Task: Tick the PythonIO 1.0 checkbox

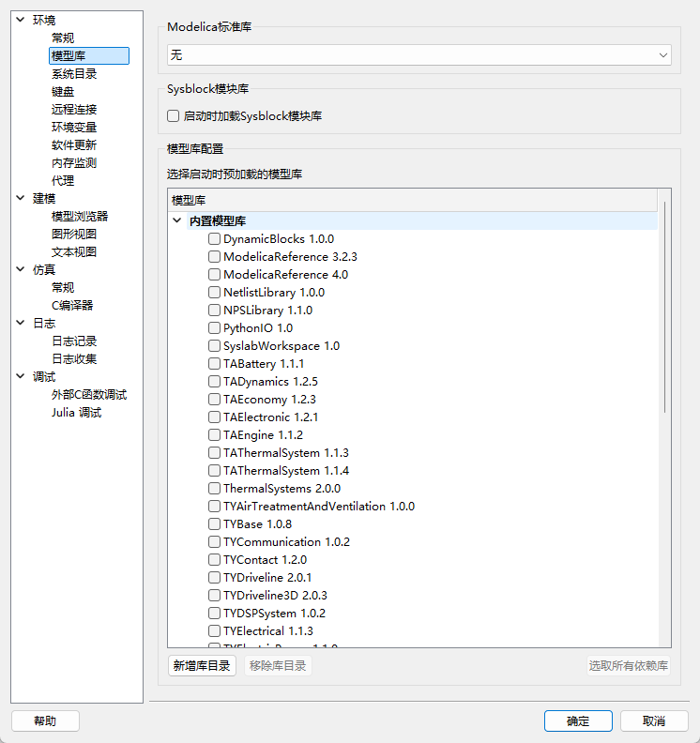Action: click(214, 328)
